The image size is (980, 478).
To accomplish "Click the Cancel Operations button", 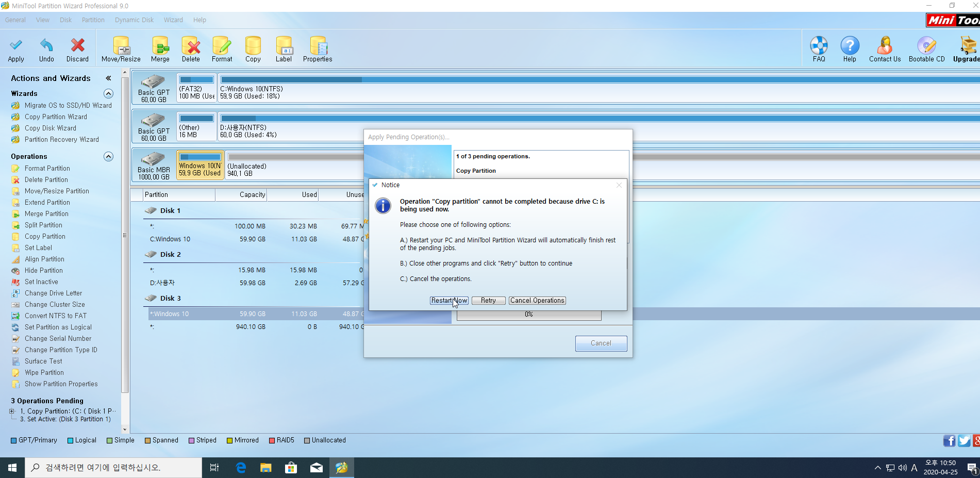I will (537, 301).
